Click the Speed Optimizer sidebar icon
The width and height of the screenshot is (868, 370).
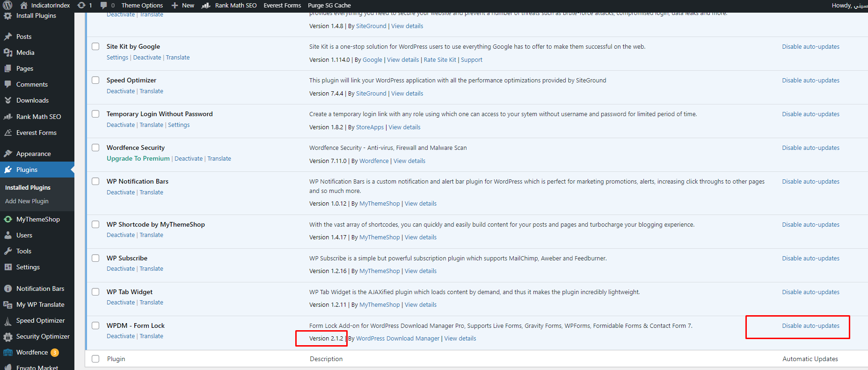[x=8, y=320]
